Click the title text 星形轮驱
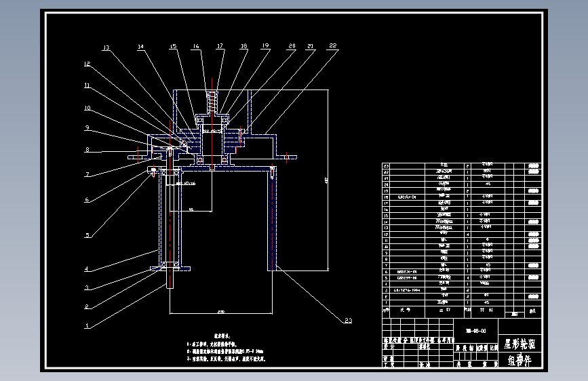Image resolution: width=588 pixels, height=381 pixels. (x=520, y=344)
